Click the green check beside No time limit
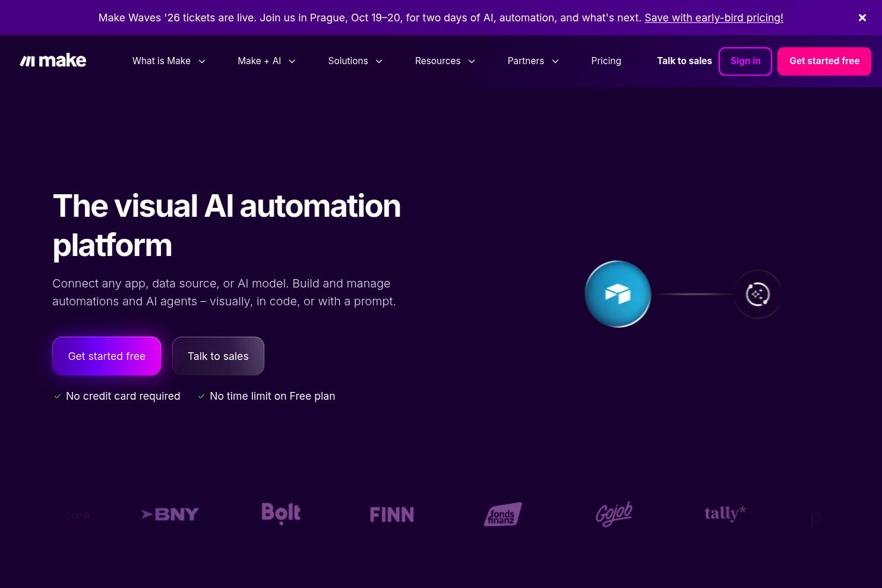The height and width of the screenshot is (588, 882). pos(201,396)
